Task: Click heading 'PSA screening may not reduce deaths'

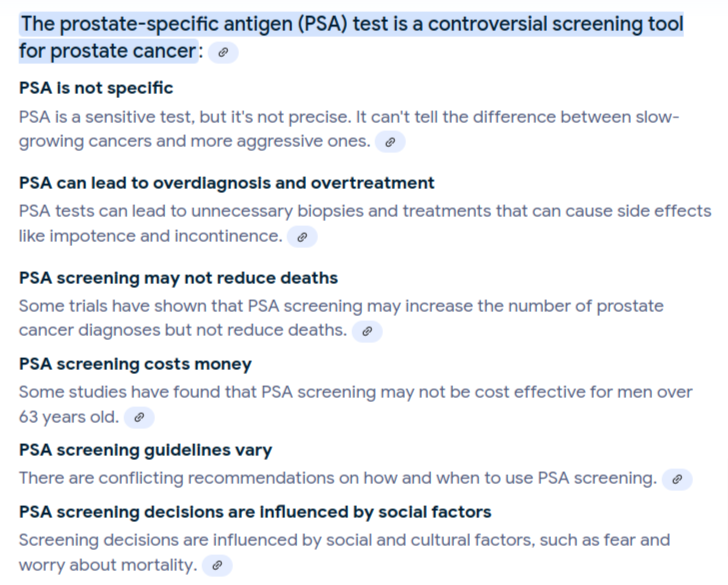Action: click(178, 278)
